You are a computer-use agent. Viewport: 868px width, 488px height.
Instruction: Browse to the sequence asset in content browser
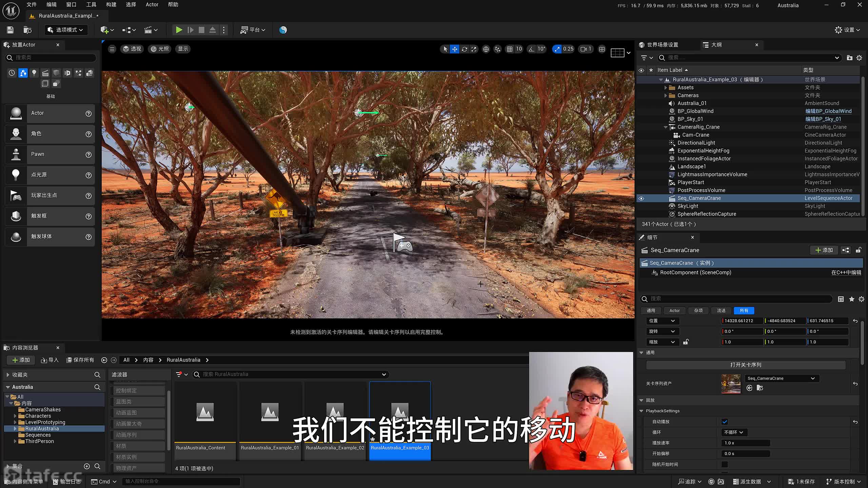click(x=760, y=388)
